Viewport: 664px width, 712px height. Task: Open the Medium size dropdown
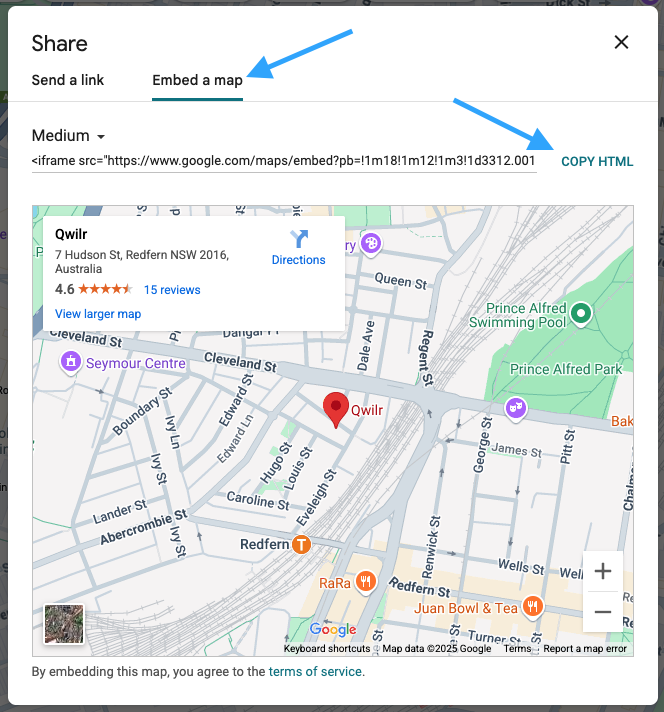coord(68,136)
